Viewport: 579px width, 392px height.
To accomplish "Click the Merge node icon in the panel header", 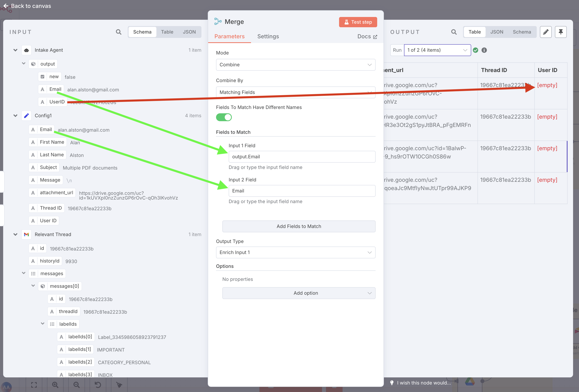I will 218,22.
